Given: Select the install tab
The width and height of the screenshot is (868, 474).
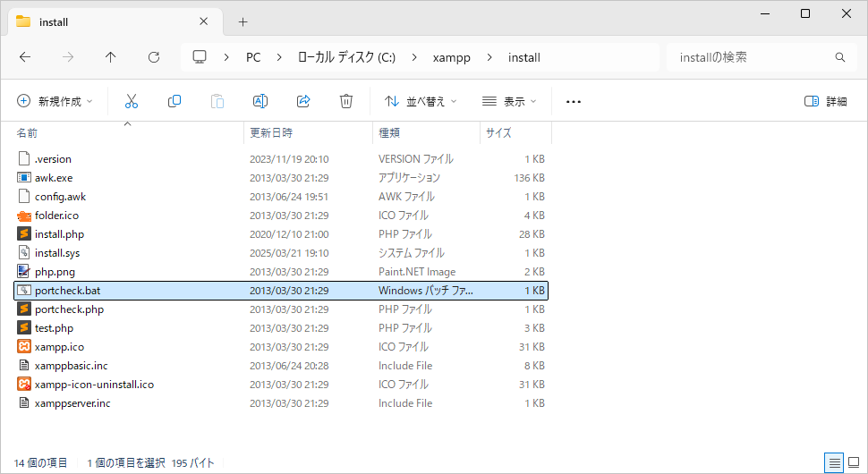Looking at the screenshot, I should click(107, 21).
